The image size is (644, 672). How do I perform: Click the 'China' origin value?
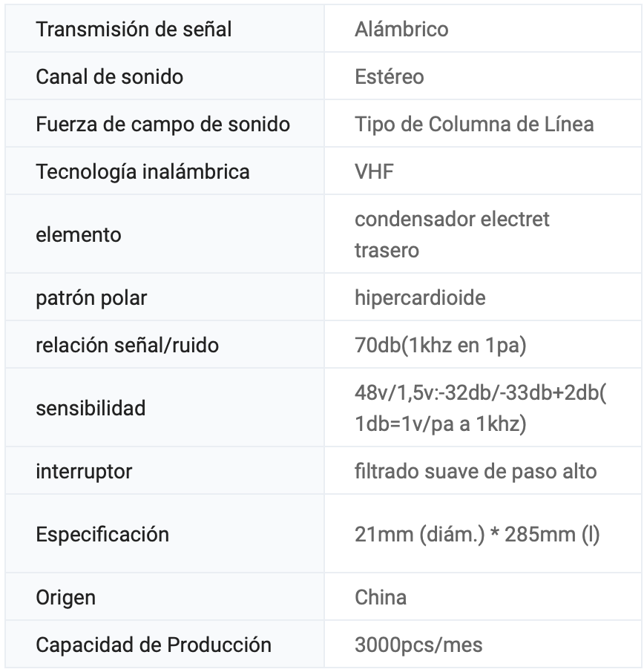(x=380, y=597)
